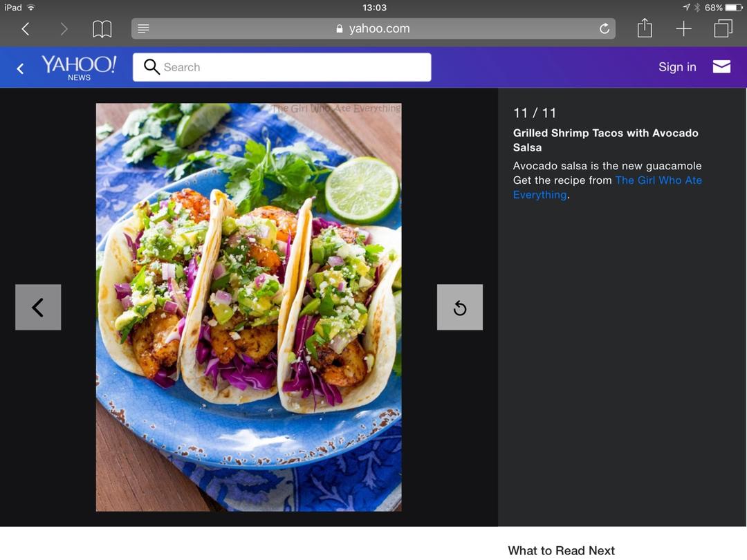Tap the battery indicator showing 68%
Image resolution: width=747 pixels, height=560 pixels.
732,8
